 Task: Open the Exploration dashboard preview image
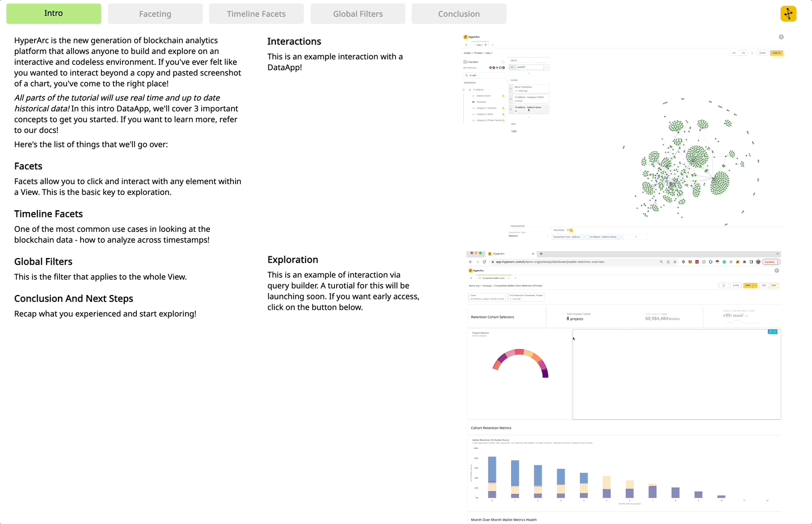[625, 386]
